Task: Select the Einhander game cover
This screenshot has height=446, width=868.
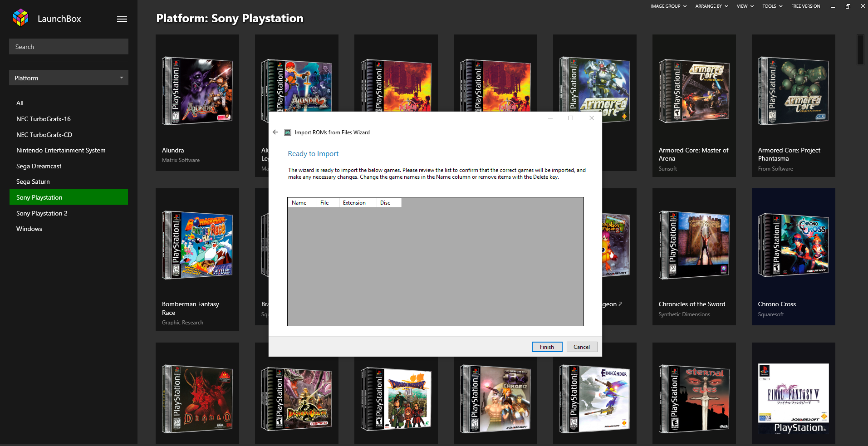Action: pos(595,399)
